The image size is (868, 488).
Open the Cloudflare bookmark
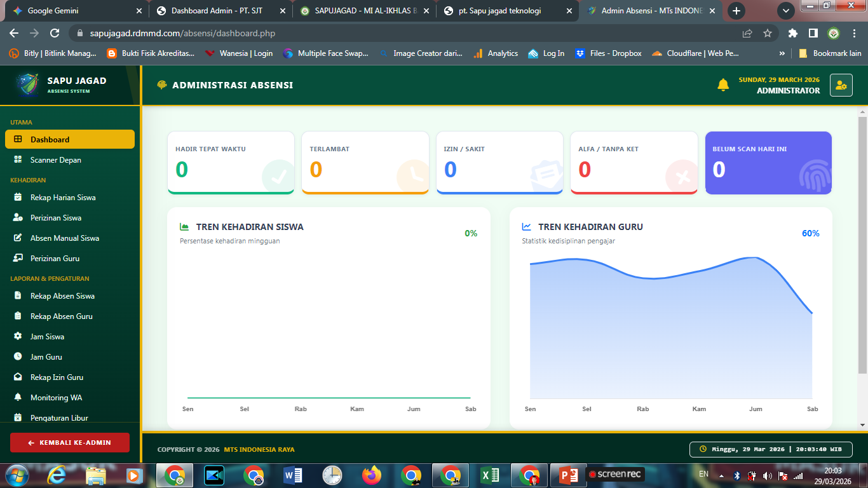(695, 53)
